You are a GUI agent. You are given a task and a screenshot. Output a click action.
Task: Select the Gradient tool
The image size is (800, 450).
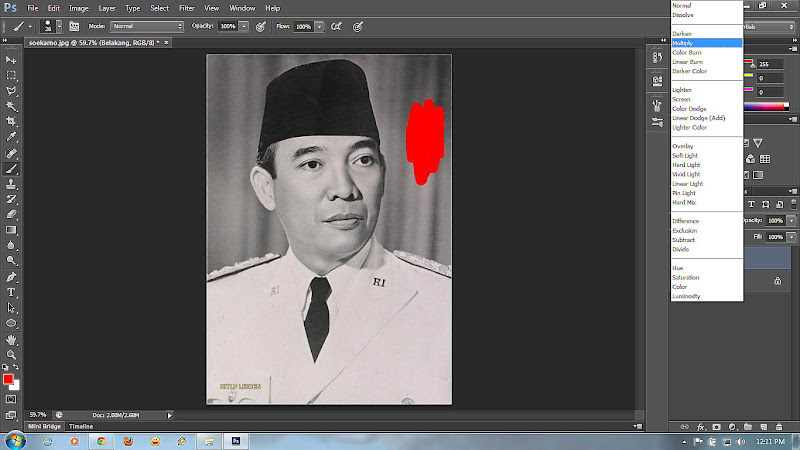pyautogui.click(x=11, y=230)
